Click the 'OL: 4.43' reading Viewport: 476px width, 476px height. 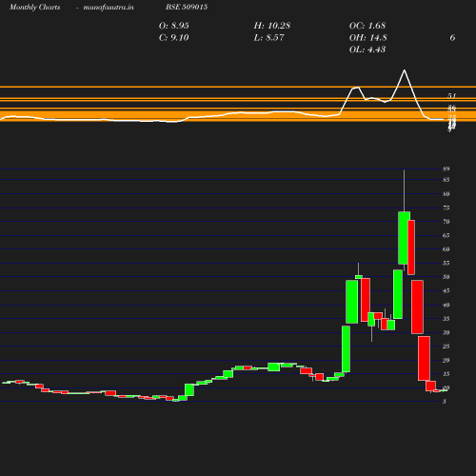coord(367,50)
